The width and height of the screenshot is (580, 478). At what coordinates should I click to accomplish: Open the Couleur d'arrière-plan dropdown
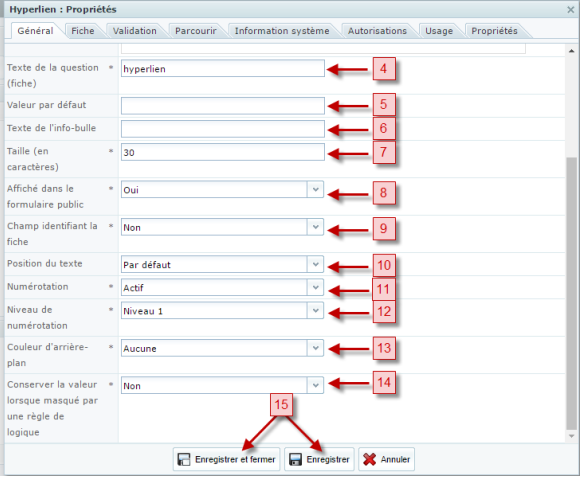point(316,348)
